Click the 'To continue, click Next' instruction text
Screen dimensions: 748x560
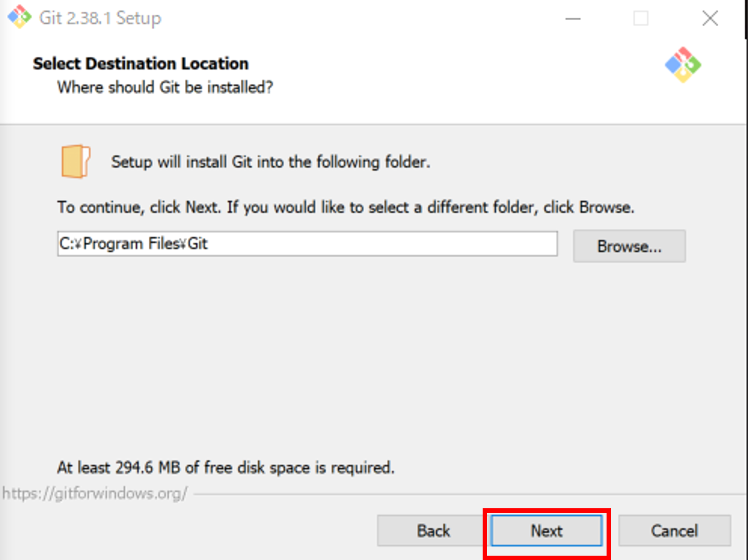(345, 207)
